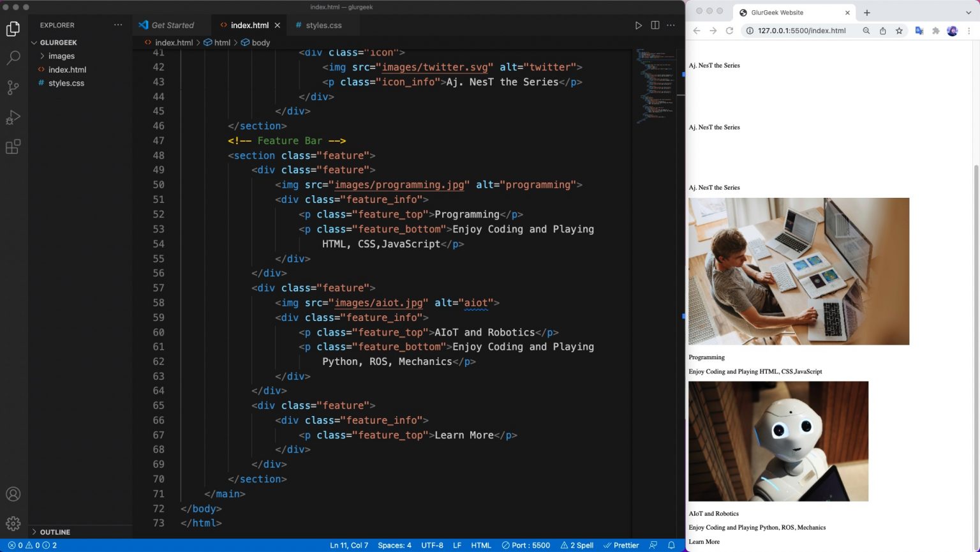
Task: Click the robot image thumbnail in the browser
Action: point(778,441)
